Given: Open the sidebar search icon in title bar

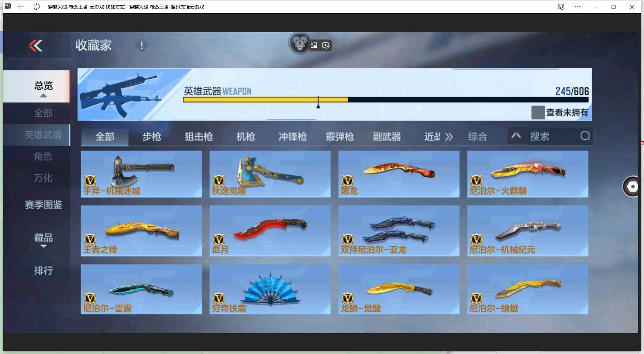Looking at the screenshot, I should tap(561, 7).
